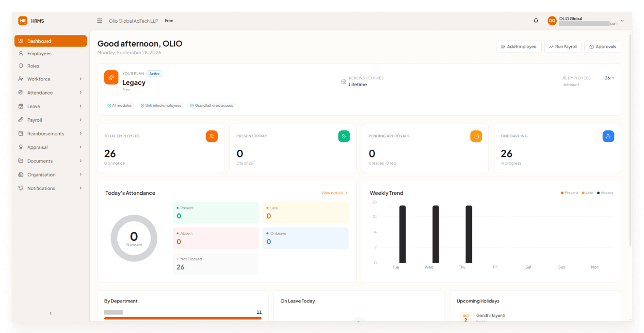Expand the Workforce submenu chevron
The image size is (644, 333).
pyautogui.click(x=80, y=79)
